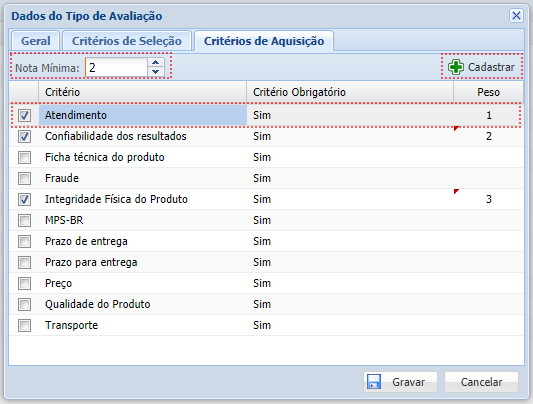533x404 pixels.
Task: Click the Peso column header
Action: (488, 92)
